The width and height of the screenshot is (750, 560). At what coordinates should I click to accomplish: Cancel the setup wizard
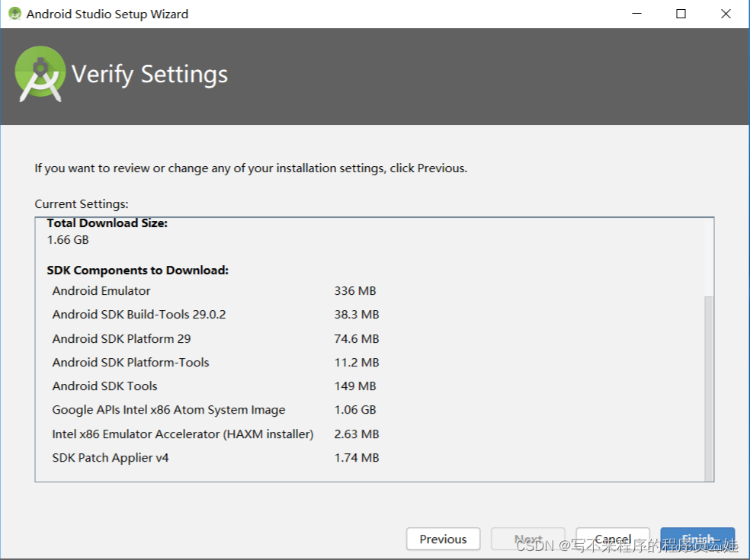pos(613,539)
